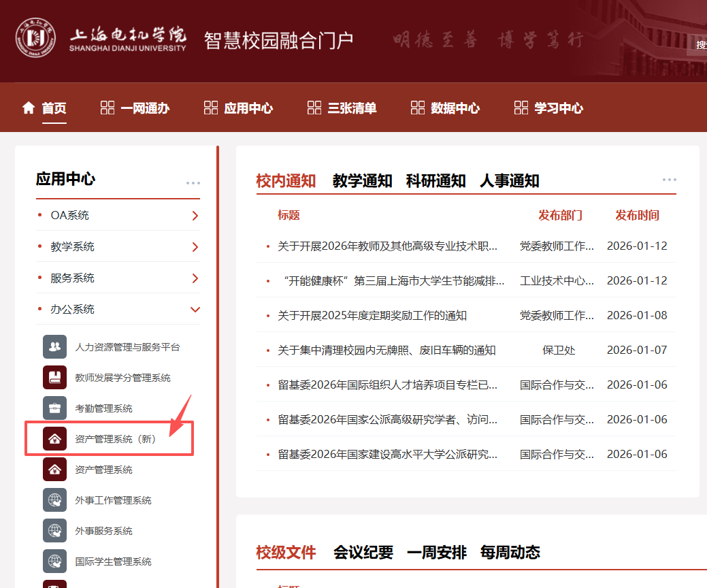707x588 pixels.
Task: Click the 教师发展学分管理系统 icon
Action: coord(54,377)
